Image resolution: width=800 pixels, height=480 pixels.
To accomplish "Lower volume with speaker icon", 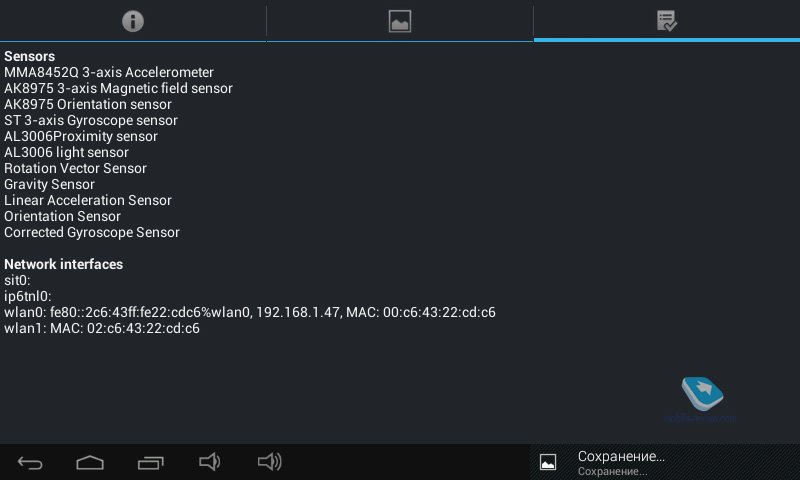I will tap(209, 462).
